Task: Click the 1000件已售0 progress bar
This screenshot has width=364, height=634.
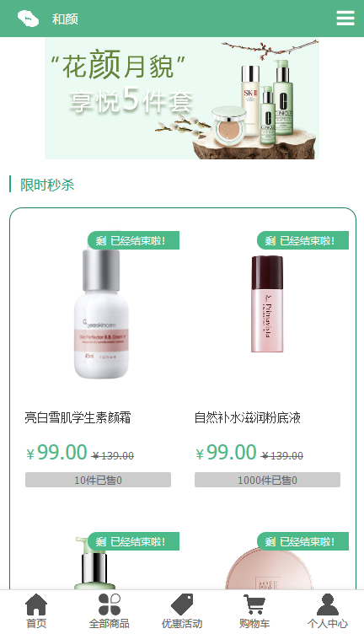Action: point(267,480)
